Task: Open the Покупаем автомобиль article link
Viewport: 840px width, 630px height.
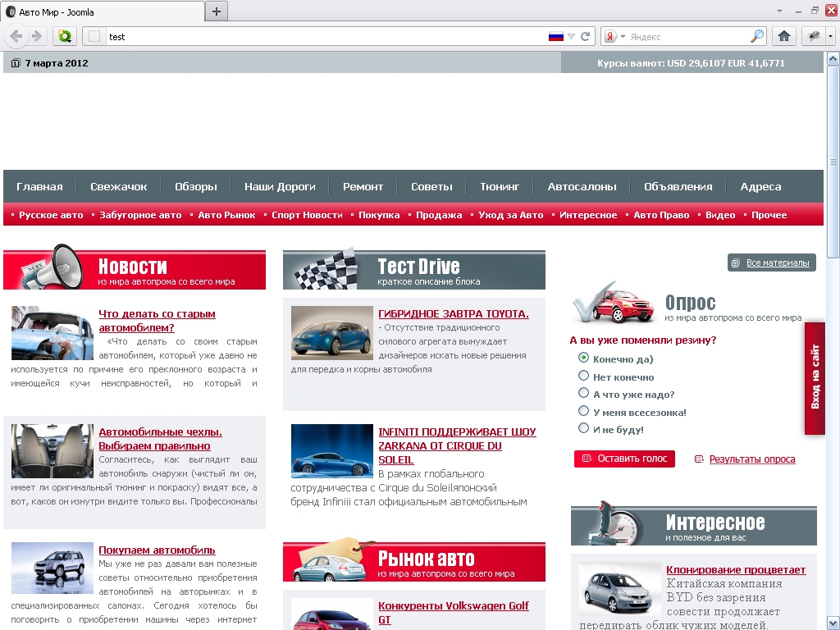Action: click(x=157, y=550)
